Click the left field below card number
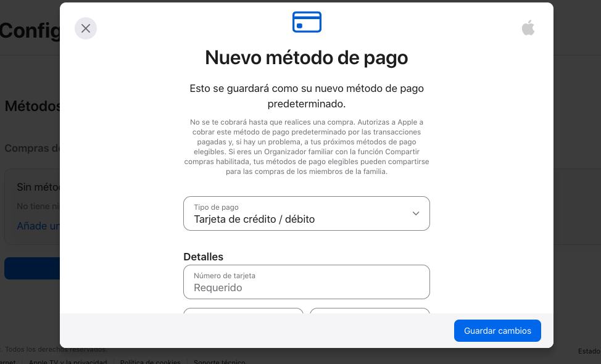601x364 pixels. coord(243,310)
